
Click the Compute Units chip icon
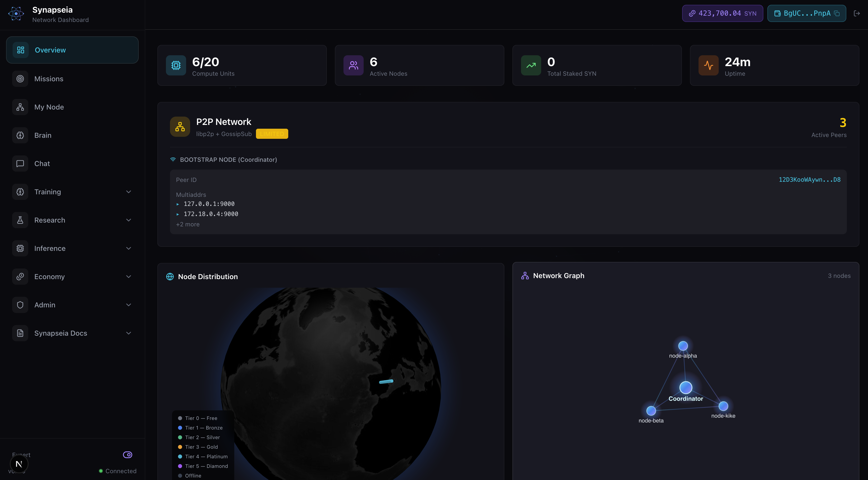click(176, 65)
